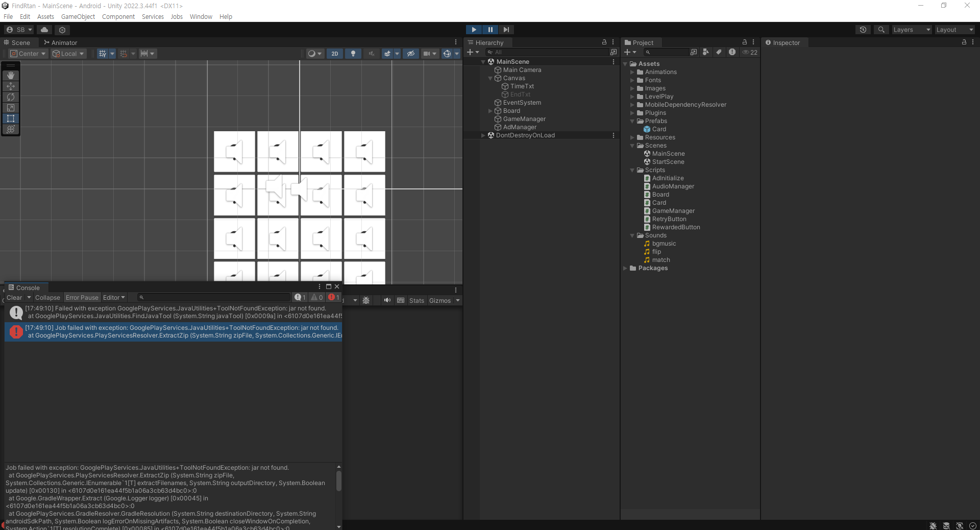
Task: Toggle grid visibility button in Scene toolbar
Action: (x=103, y=54)
